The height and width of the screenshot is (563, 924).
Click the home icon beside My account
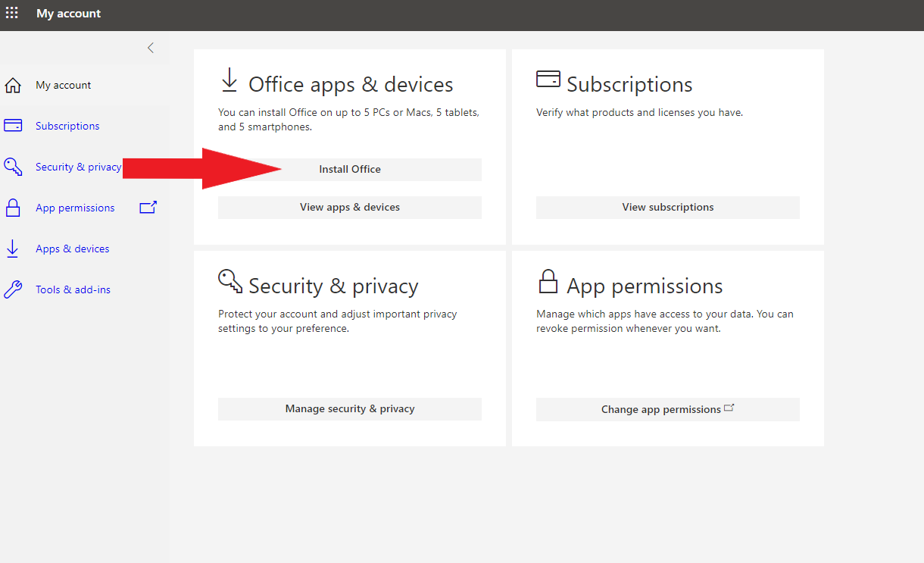[13, 85]
